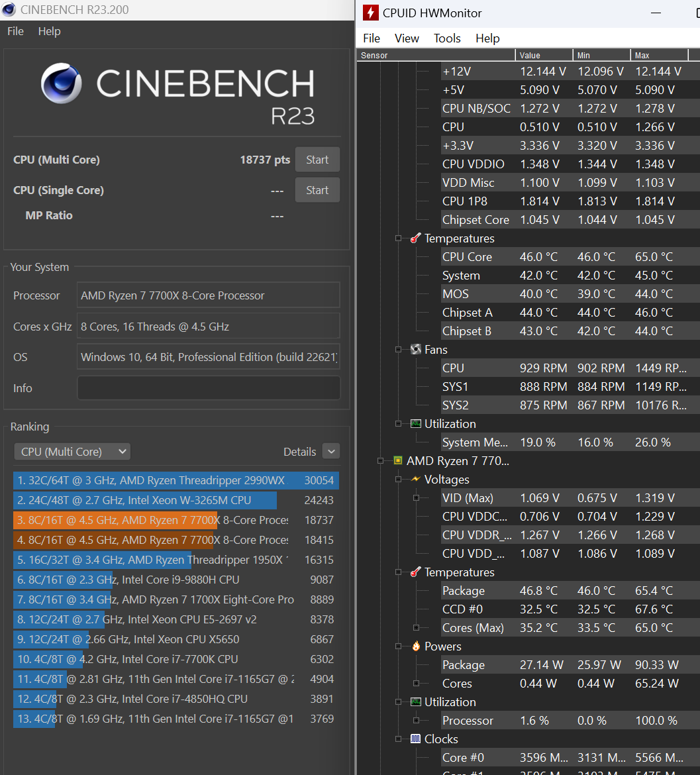The width and height of the screenshot is (700, 775).
Task: Start the CPU Single Core test
Action: 317,190
